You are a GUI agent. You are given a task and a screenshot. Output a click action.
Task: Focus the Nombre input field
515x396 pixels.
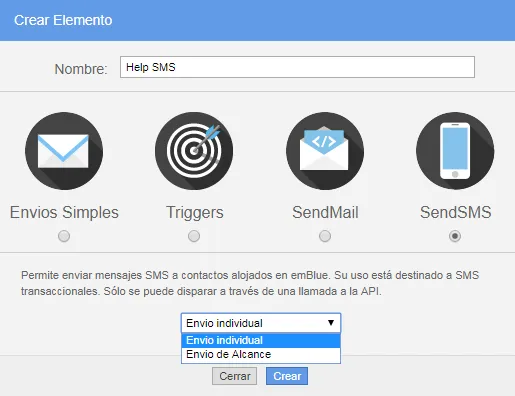297,67
